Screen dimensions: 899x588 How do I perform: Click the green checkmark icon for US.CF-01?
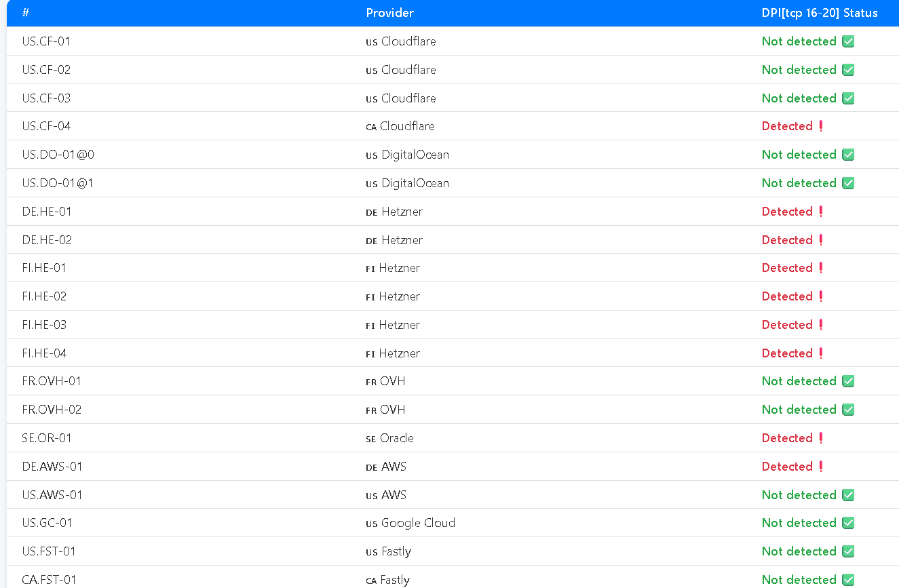847,41
